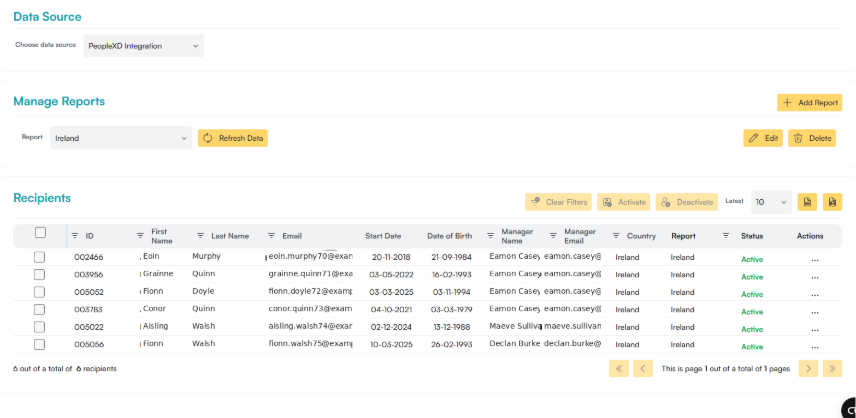
Task: Click the first name Aisling cell
Action: [x=156, y=326]
